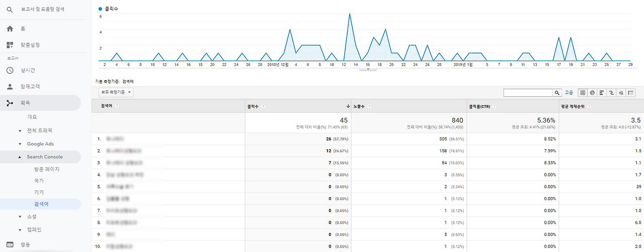The width and height of the screenshot is (644, 252).
Task: Sort by 클릭률(CTR) column header
Action: coord(479,106)
